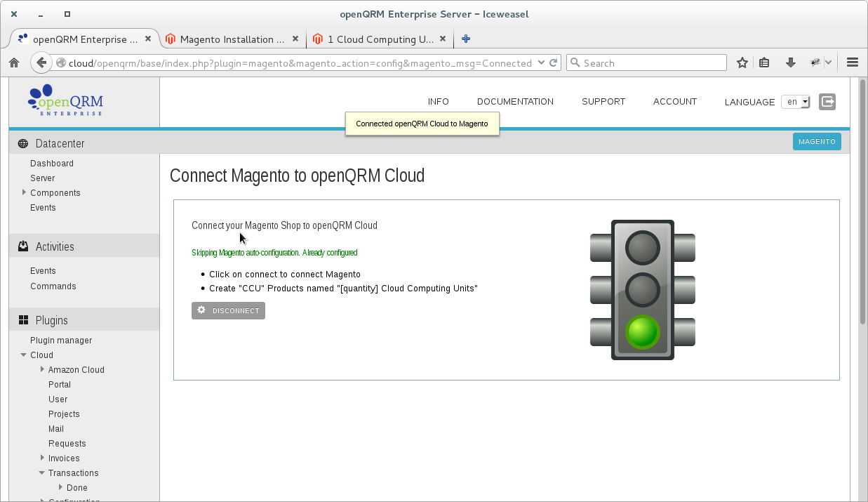Open the DOCUMENTATION menu
The image size is (868, 502).
(x=515, y=102)
